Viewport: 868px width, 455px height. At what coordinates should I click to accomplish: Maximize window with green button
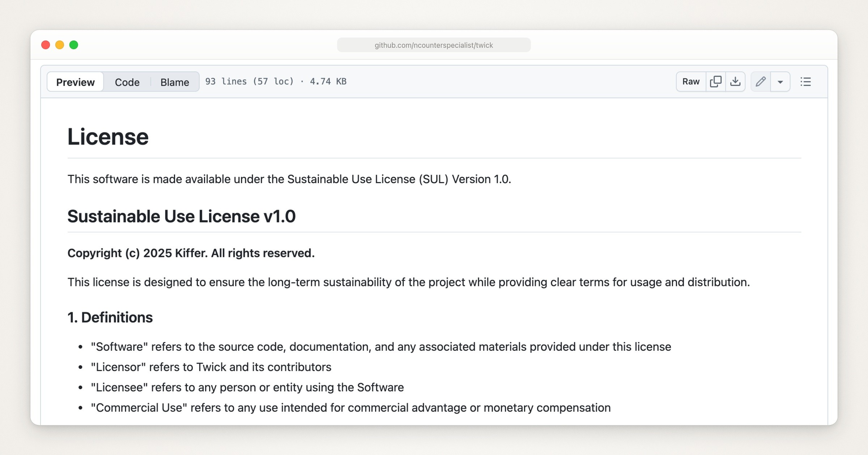pyautogui.click(x=74, y=45)
